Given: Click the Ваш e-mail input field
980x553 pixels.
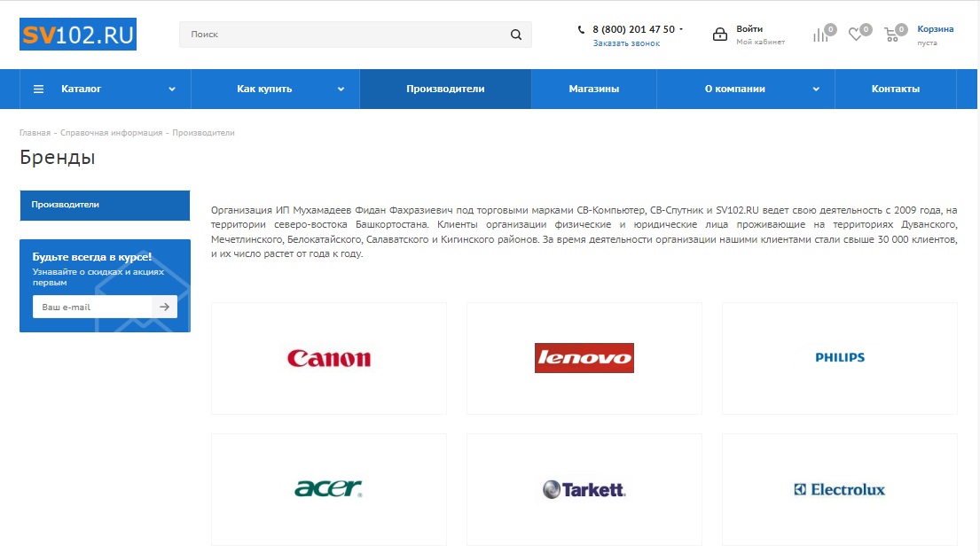Looking at the screenshot, I should click(92, 307).
